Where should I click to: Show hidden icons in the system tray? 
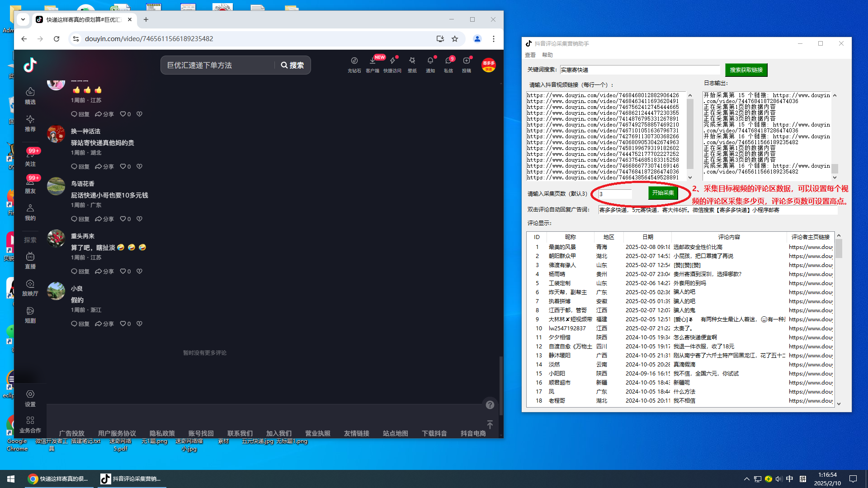(x=746, y=479)
